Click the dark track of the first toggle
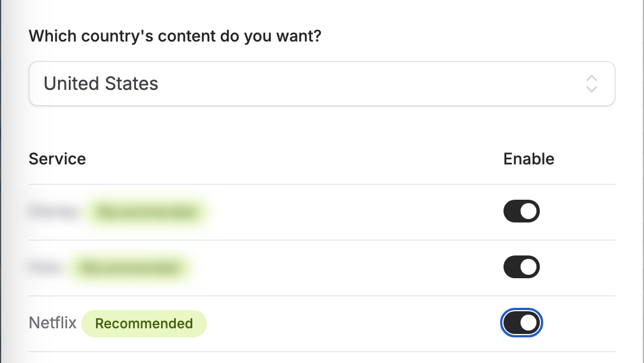Viewport: 644px width, 363px height. [x=511, y=212]
